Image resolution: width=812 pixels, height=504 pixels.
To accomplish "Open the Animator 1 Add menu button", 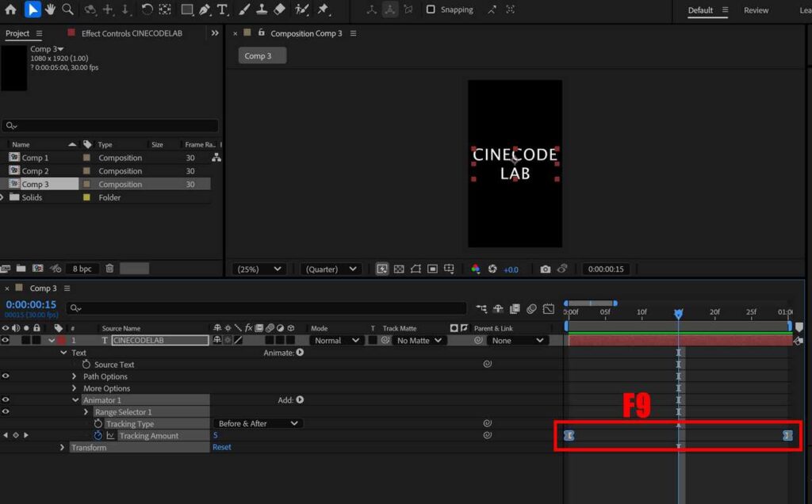I will 300,400.
